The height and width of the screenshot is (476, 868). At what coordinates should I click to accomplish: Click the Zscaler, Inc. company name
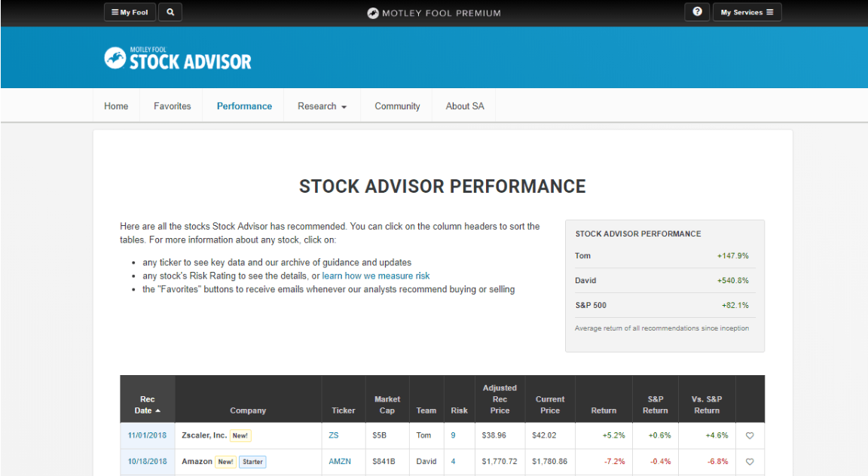pos(204,435)
